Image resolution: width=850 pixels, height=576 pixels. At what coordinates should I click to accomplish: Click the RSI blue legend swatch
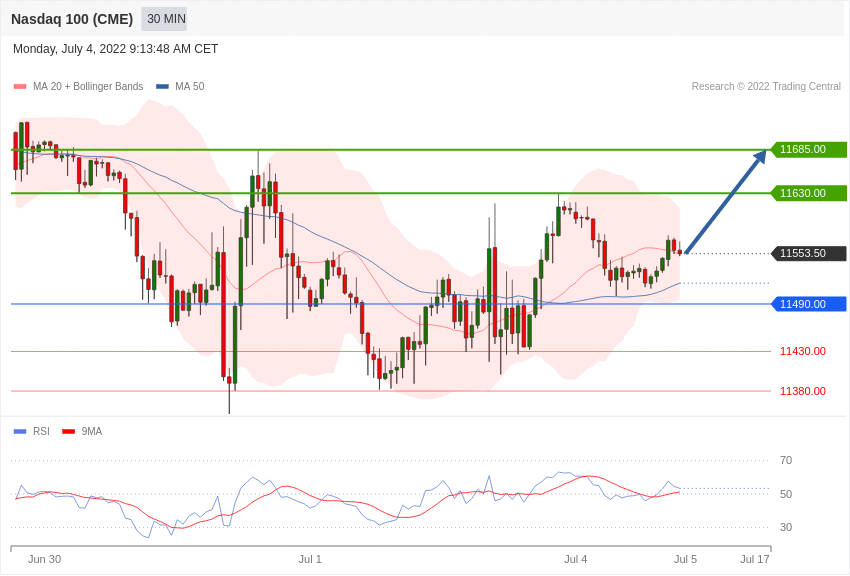click(x=20, y=432)
